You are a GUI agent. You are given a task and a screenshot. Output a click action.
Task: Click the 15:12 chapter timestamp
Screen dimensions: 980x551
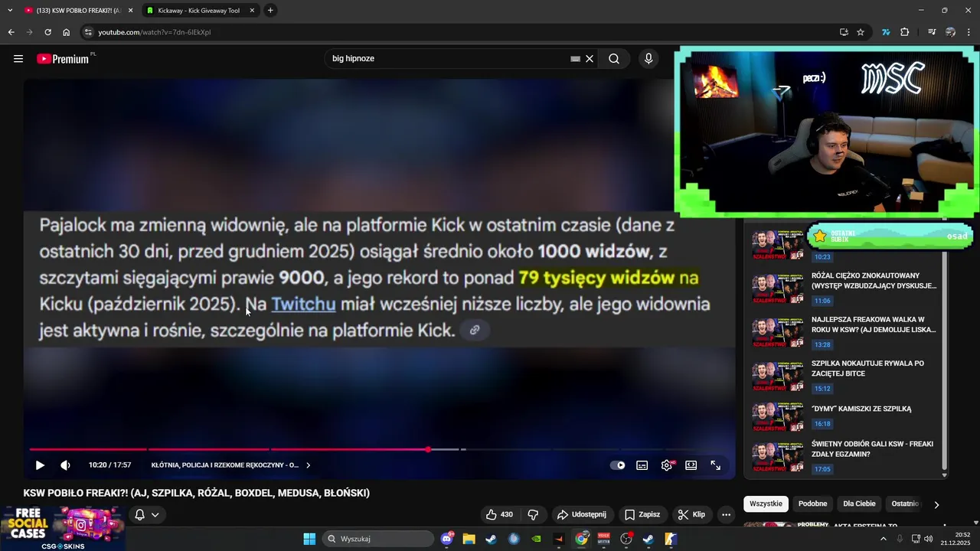tap(822, 388)
